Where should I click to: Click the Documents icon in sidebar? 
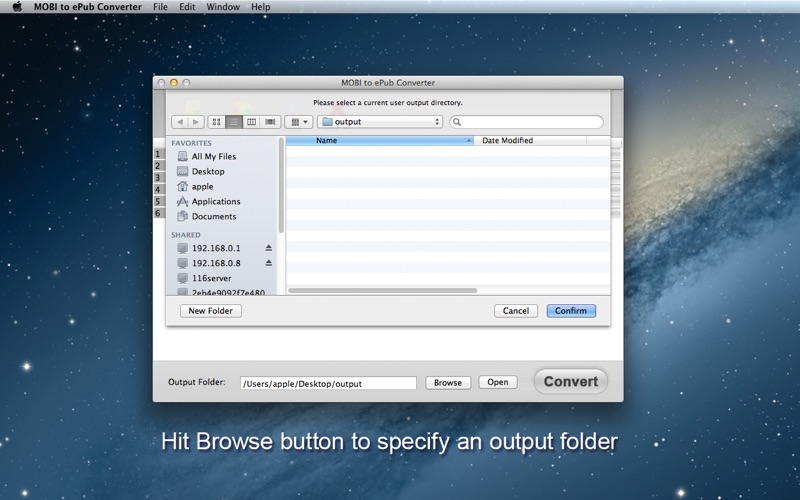(182, 216)
